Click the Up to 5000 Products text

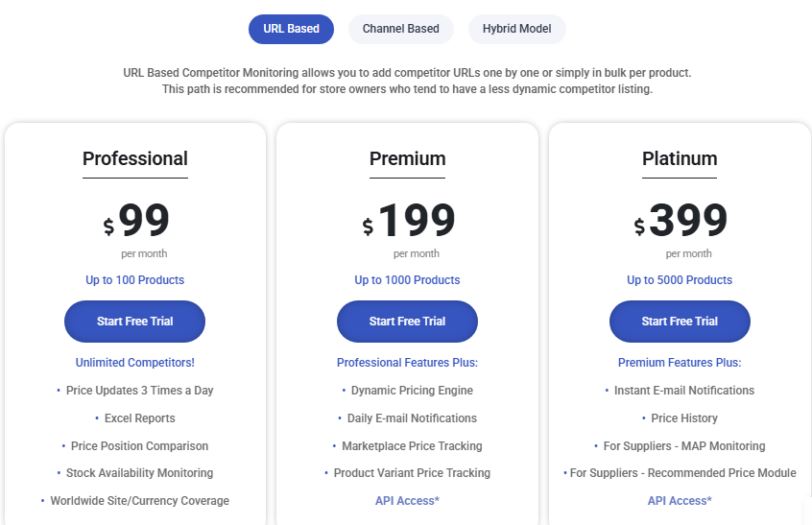pos(680,280)
